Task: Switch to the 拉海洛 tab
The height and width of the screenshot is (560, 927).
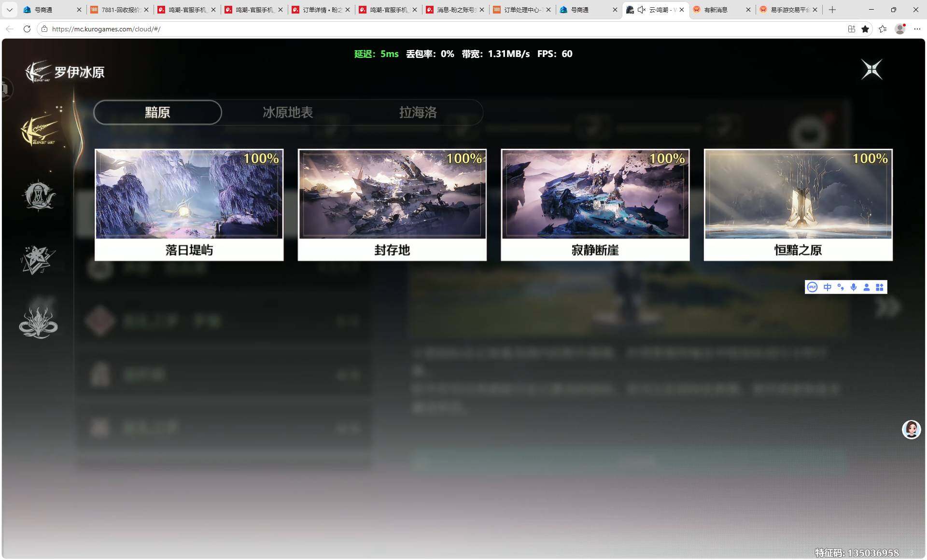Action: (418, 112)
